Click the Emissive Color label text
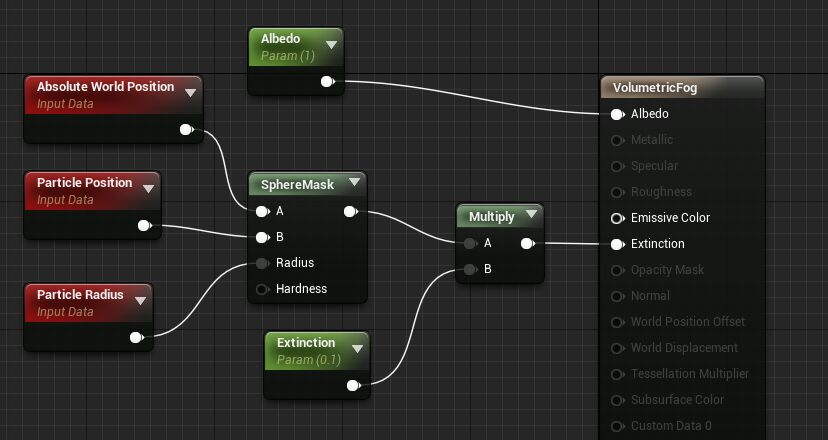 pos(670,218)
